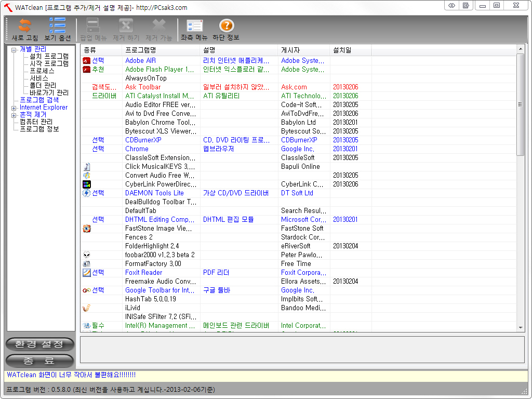
Task: Click the 제거 가능 toolbar icon
Action: [159, 26]
